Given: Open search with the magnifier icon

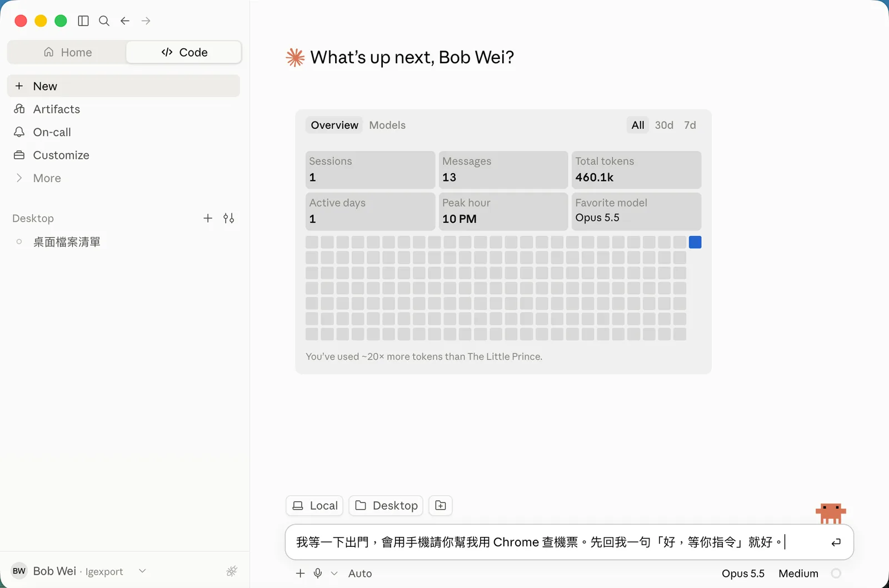Looking at the screenshot, I should click(x=104, y=21).
